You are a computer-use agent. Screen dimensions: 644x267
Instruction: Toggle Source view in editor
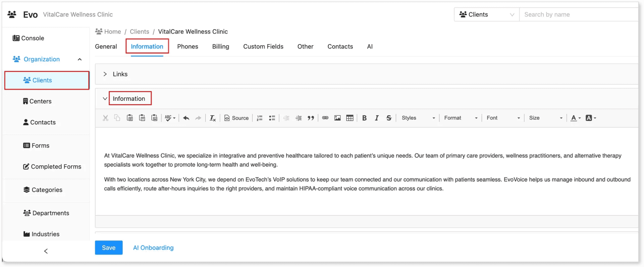236,118
